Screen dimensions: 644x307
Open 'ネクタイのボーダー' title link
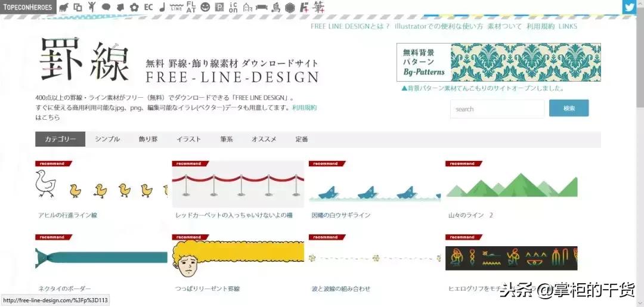(64, 289)
